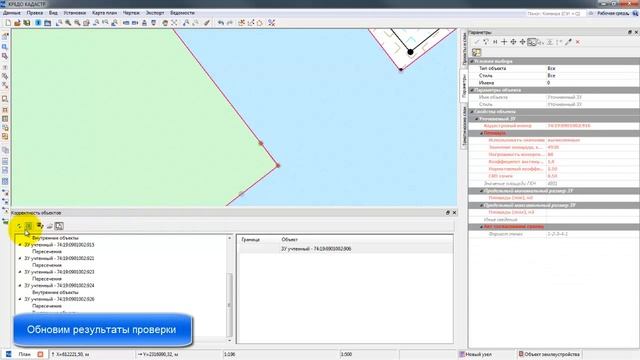Click the Кадастровый номер value field

pos(593,126)
